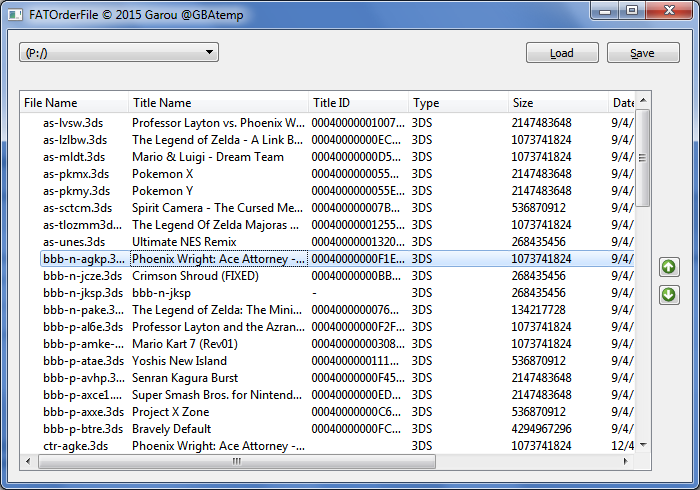Click title Senran Kagura Burst
Viewport: 700px width, 490px height.
[185, 378]
